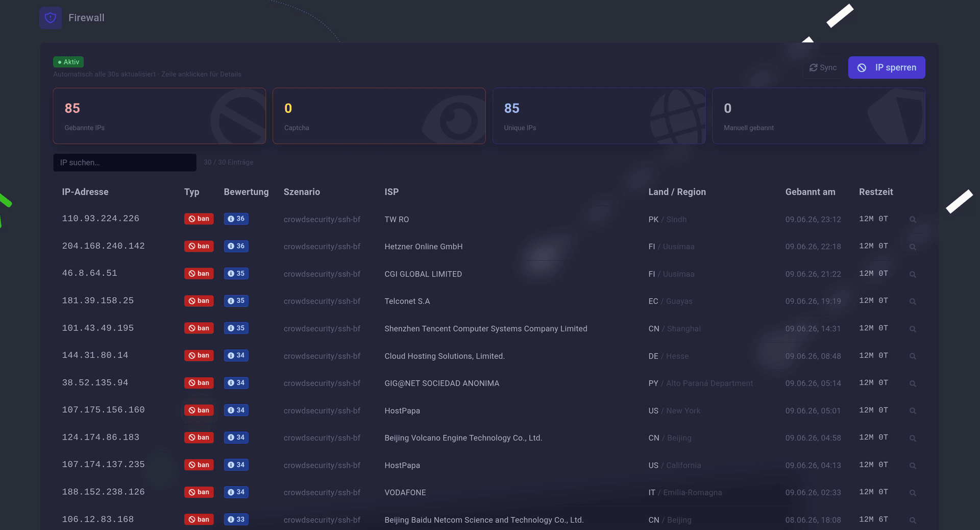Focus the IP suchen search field
Viewport: 980px width, 530px height.
point(125,162)
